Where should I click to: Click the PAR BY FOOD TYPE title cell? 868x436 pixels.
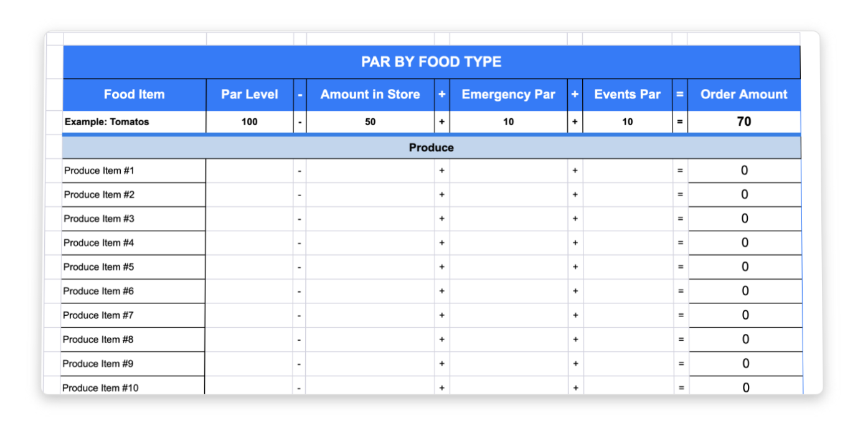(431, 62)
